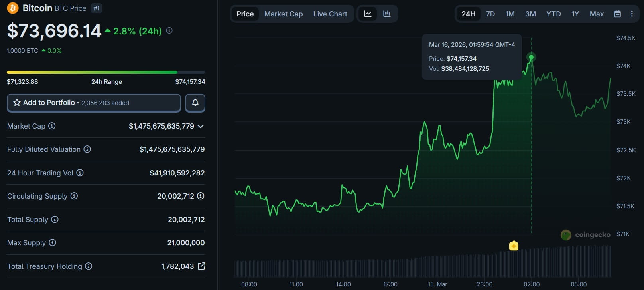The image size is (644, 290).
Task: Click the Add to Portfolio button
Action: (94, 103)
